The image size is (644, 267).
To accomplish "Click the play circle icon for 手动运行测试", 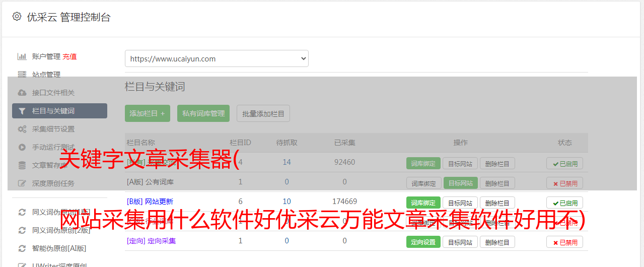I will 22,147.
